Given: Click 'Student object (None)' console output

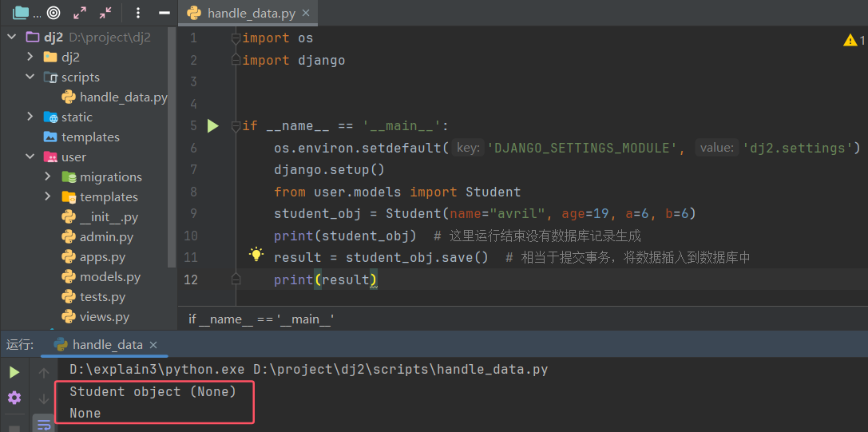Looking at the screenshot, I should click(x=153, y=391).
